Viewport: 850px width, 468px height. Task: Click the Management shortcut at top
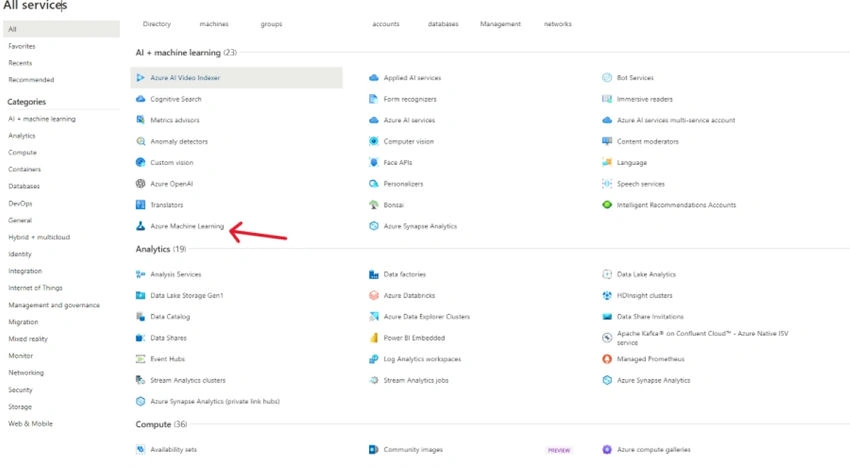500,24
